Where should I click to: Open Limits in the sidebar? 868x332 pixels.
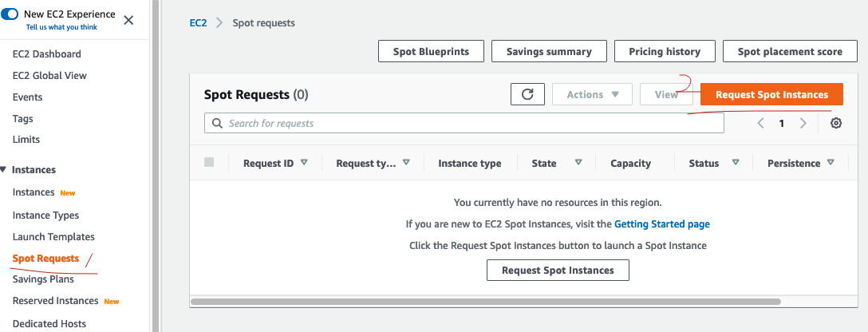point(26,140)
